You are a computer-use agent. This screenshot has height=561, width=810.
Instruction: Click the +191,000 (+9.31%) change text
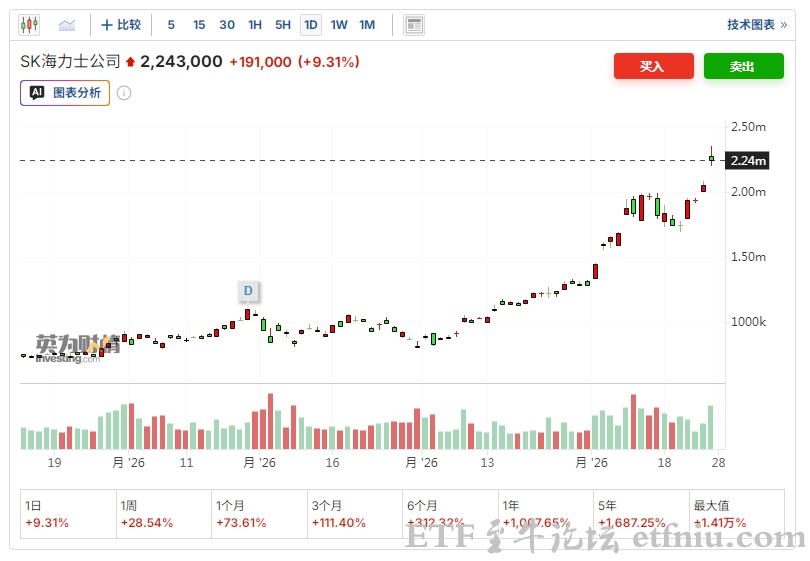pos(294,62)
